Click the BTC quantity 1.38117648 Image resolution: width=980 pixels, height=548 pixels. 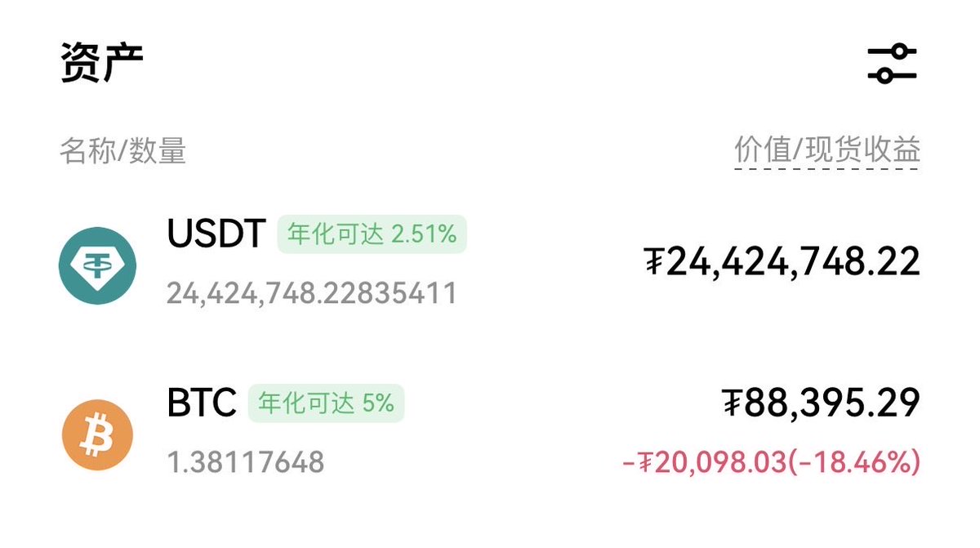coord(246,462)
